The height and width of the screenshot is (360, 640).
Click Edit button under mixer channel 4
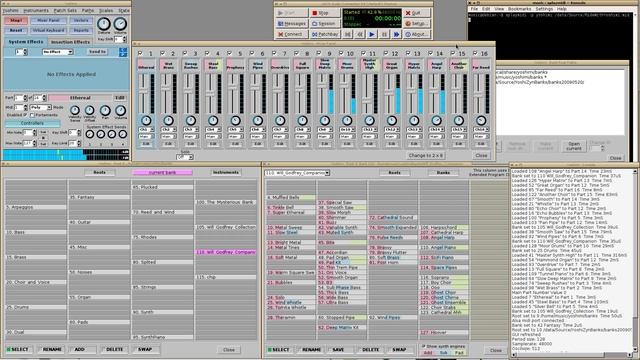(213, 144)
